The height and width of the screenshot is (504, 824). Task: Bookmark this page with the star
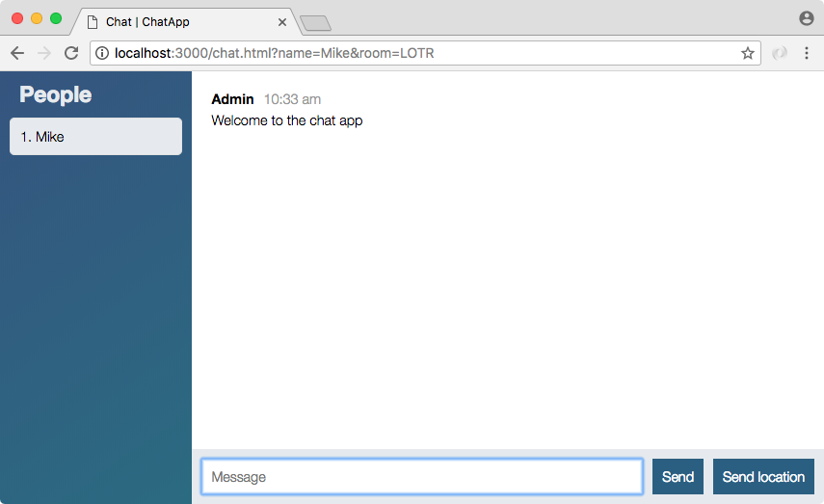748,53
